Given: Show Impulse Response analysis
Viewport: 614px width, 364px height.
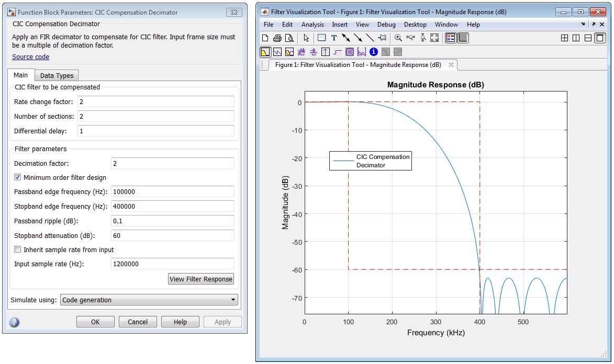Looking at the screenshot, I should (326, 52).
